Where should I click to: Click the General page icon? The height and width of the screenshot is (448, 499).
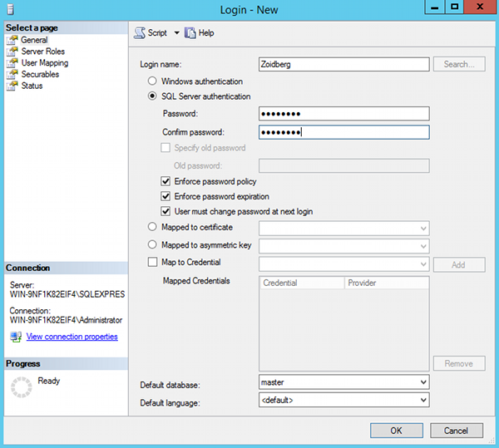coord(12,40)
